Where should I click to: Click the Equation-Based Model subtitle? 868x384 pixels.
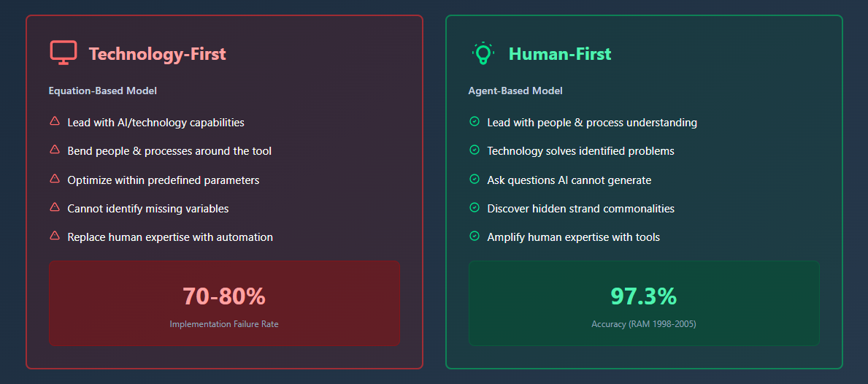103,91
